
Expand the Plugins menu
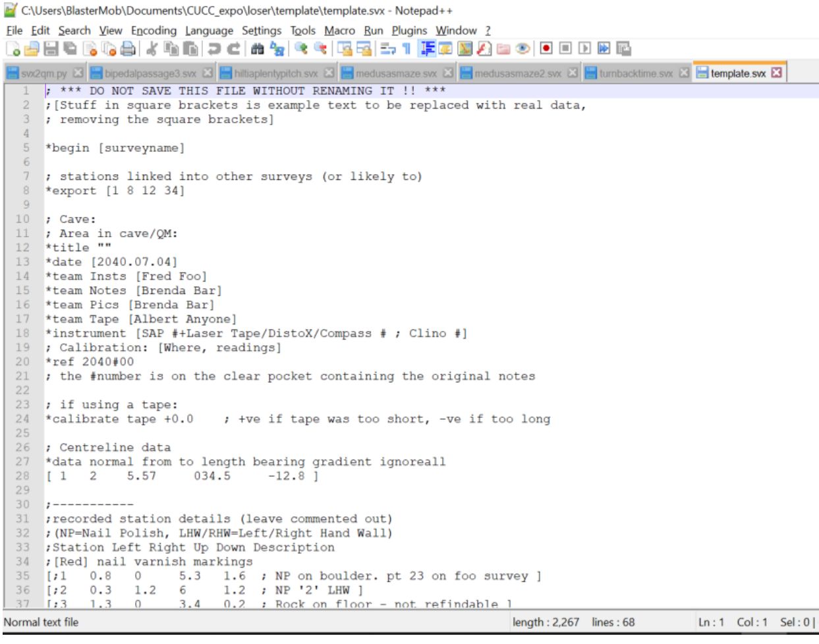pyautogui.click(x=409, y=30)
